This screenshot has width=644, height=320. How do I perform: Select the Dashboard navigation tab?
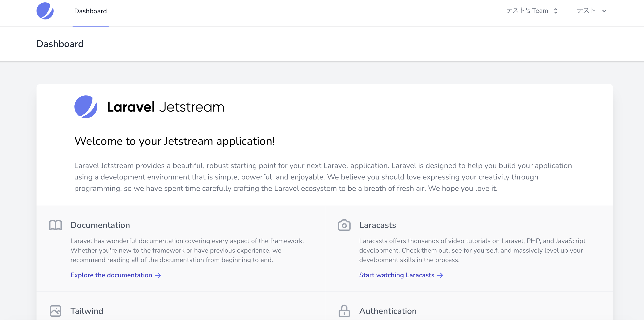click(x=91, y=11)
